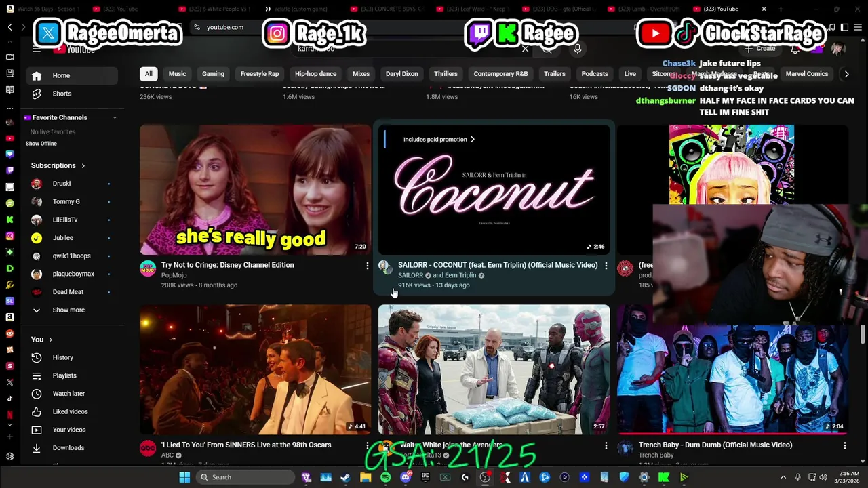Image resolution: width=868 pixels, height=488 pixels.
Task: Select the Gaming filter chip
Action: [213, 74]
